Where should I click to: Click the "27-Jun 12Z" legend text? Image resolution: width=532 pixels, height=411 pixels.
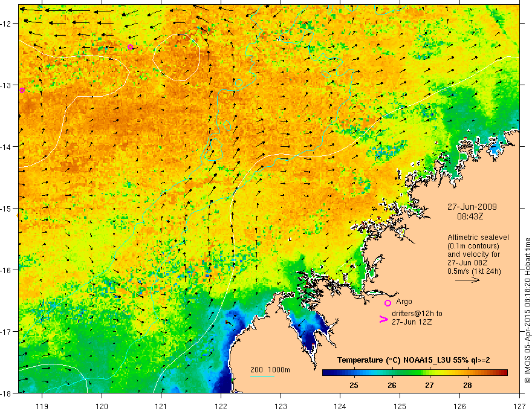tap(412, 322)
